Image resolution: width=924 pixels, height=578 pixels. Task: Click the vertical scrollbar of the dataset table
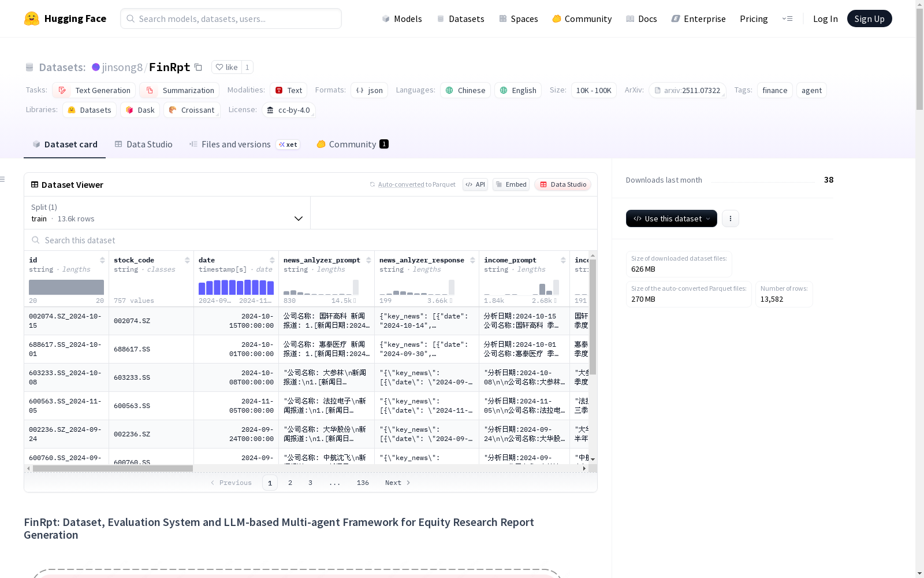pos(593,317)
